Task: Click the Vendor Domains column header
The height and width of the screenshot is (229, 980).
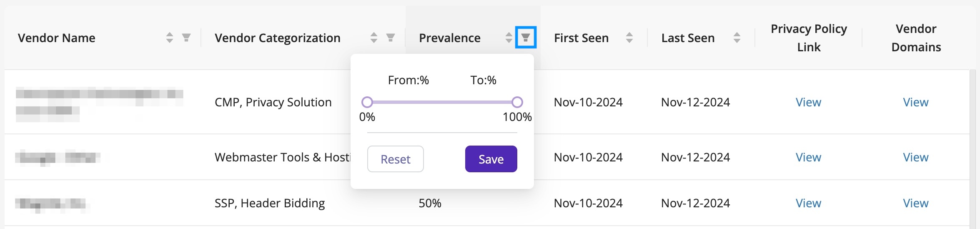Action: click(916, 38)
